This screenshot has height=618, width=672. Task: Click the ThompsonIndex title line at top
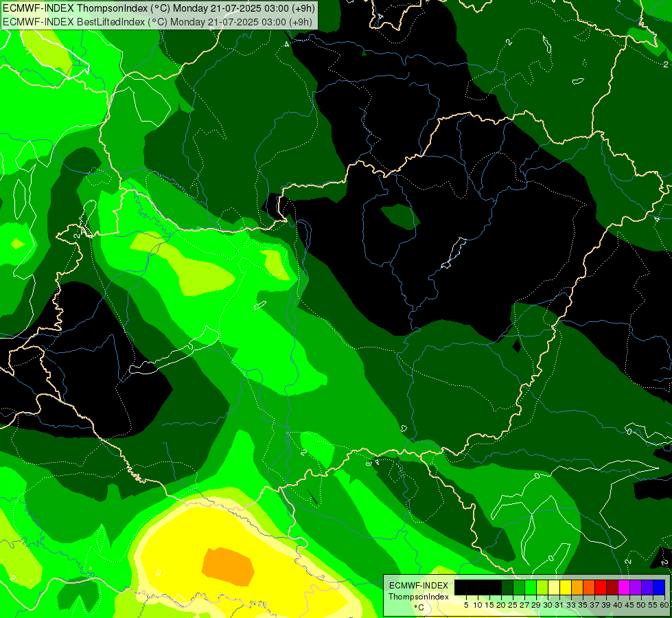click(159, 8)
